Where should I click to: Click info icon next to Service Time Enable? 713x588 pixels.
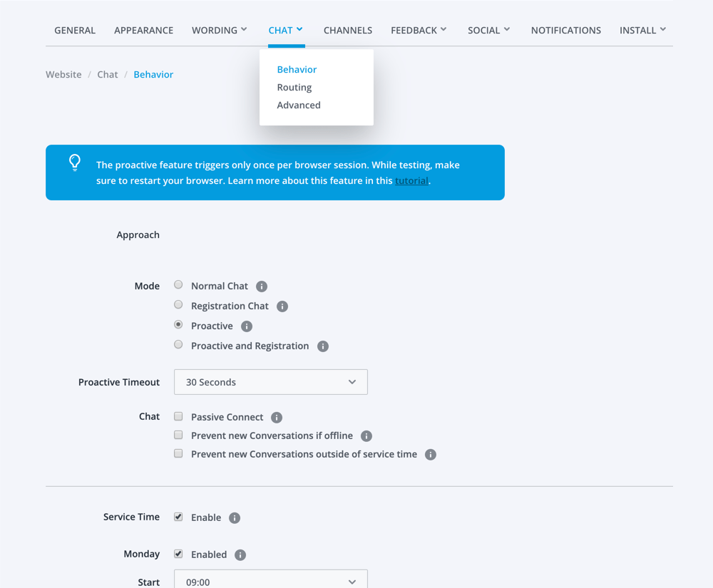235,518
